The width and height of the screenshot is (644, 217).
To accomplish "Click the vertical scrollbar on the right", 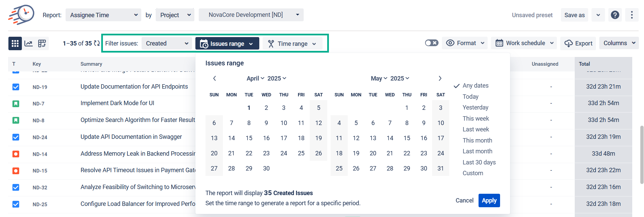I will pos(642,155).
